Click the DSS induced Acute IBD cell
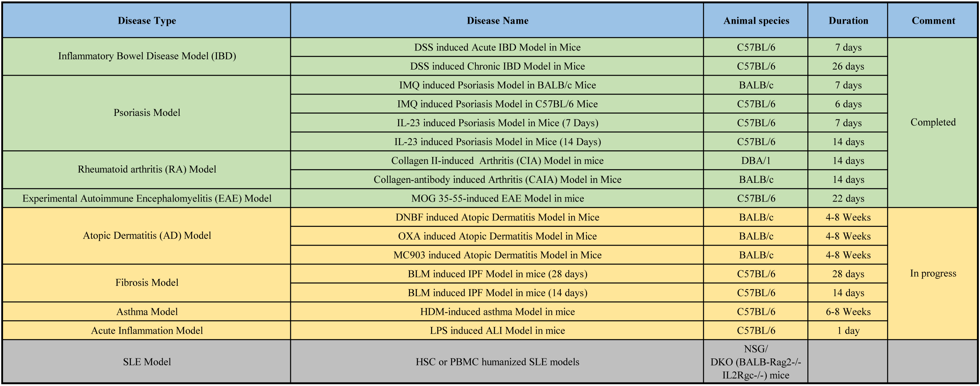This screenshot has height=386, width=980. point(497,47)
